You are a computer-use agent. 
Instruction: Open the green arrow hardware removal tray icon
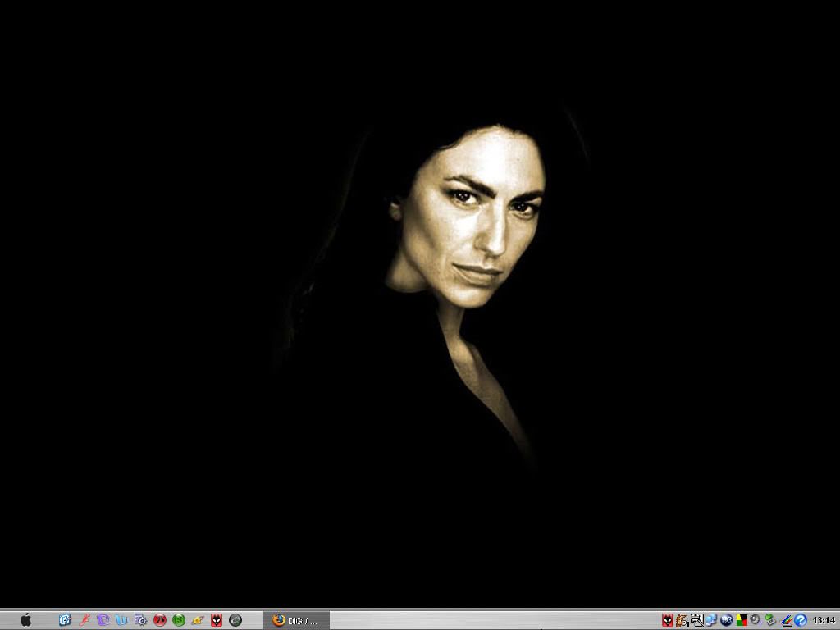coord(770,620)
